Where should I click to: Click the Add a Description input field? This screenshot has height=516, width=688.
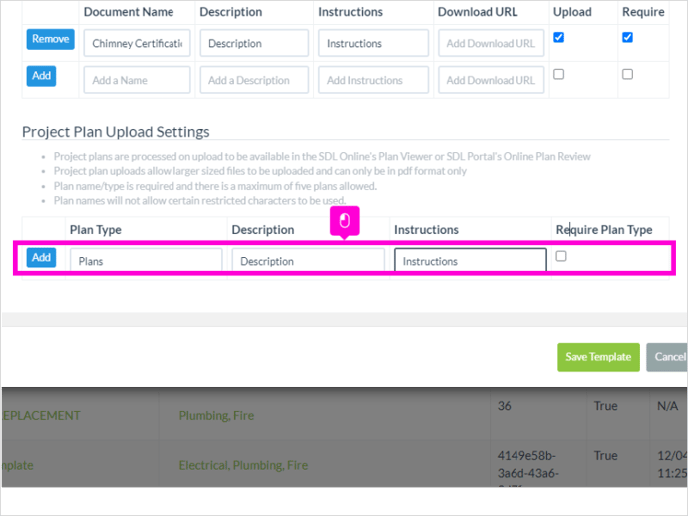[254, 80]
